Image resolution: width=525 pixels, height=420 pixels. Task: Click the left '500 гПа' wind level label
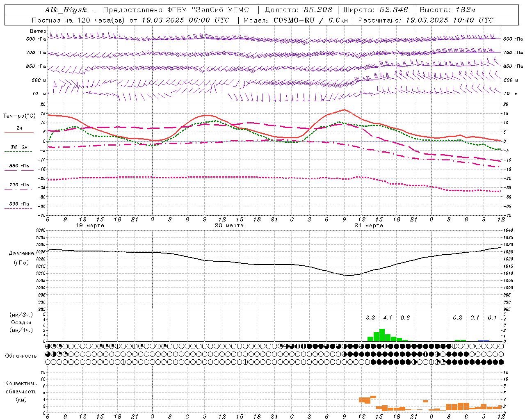(x=36, y=39)
